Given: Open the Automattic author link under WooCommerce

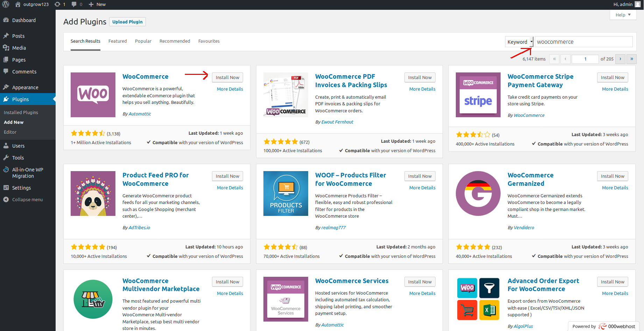Looking at the screenshot, I should [x=140, y=114].
